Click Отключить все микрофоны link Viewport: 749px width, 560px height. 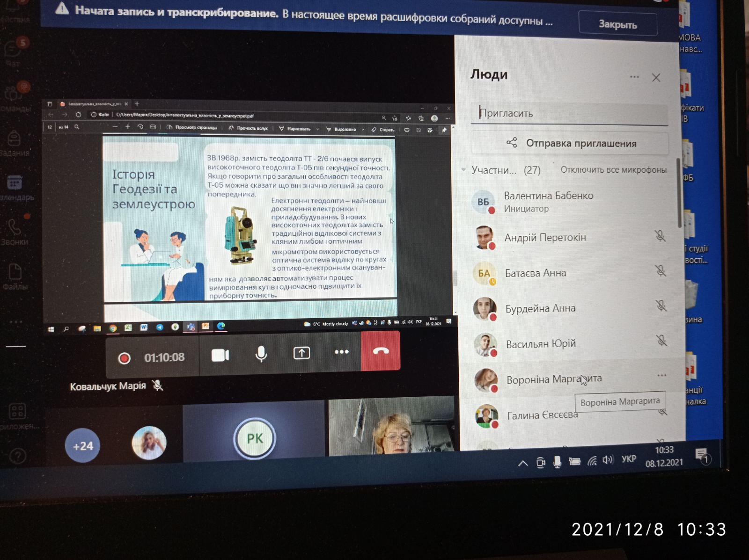pyautogui.click(x=613, y=170)
